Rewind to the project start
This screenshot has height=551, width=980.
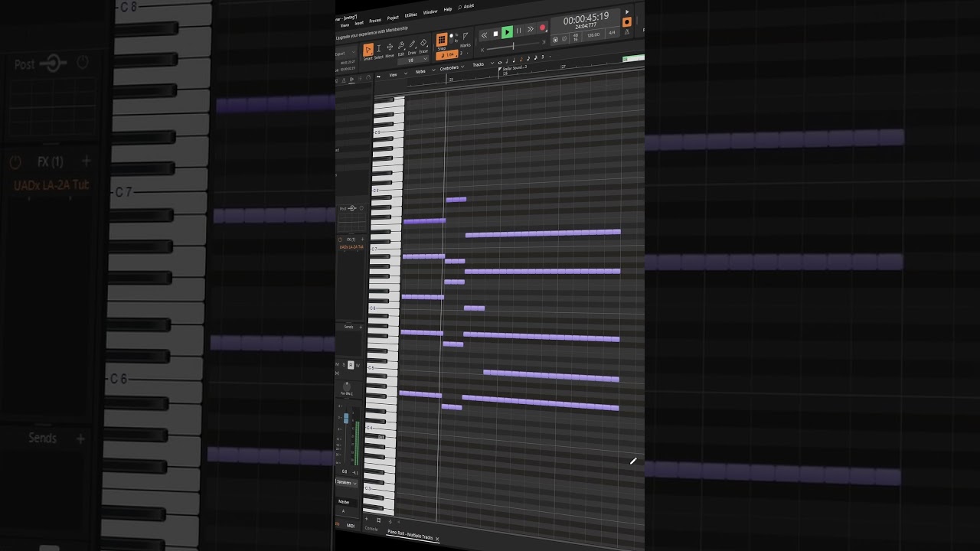click(485, 35)
